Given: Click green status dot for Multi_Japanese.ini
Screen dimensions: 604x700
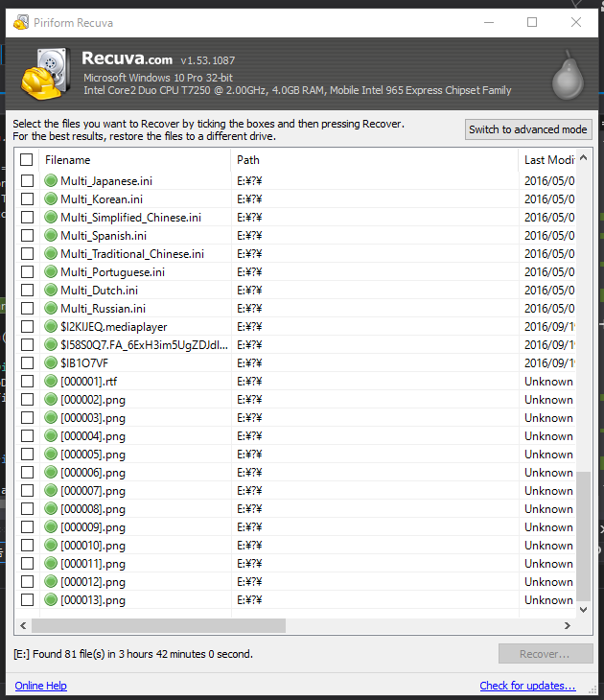Looking at the screenshot, I should pyautogui.click(x=51, y=180).
